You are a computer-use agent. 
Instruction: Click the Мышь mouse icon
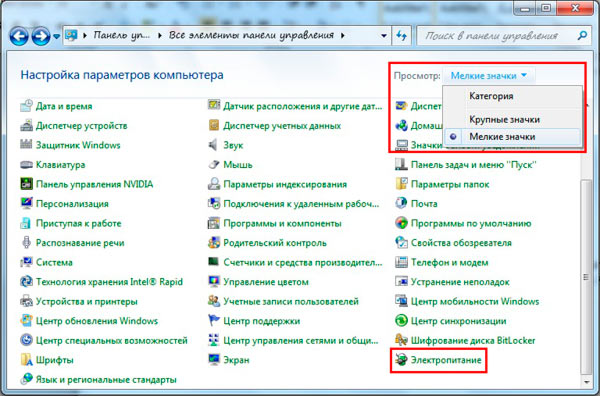(x=214, y=165)
